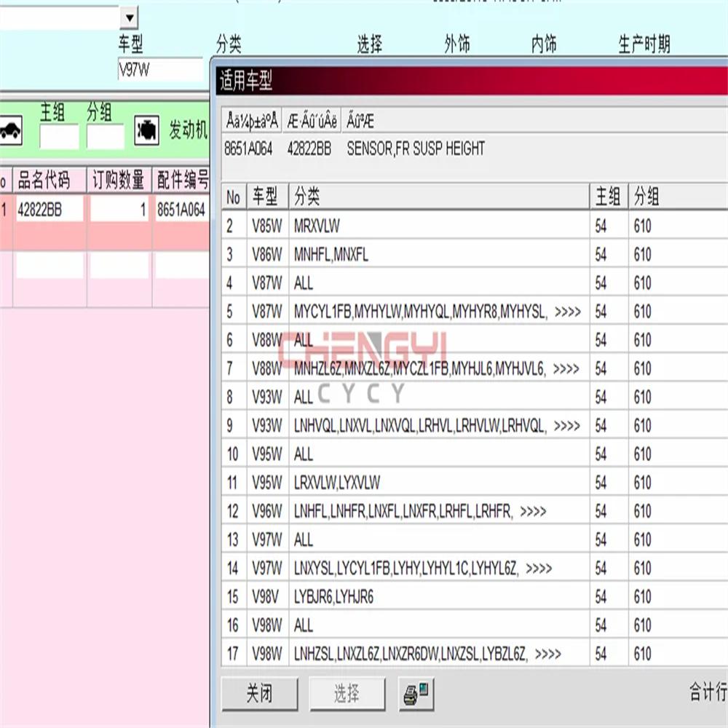
Task: Click the 品名代码 column header
Action: coord(50,180)
